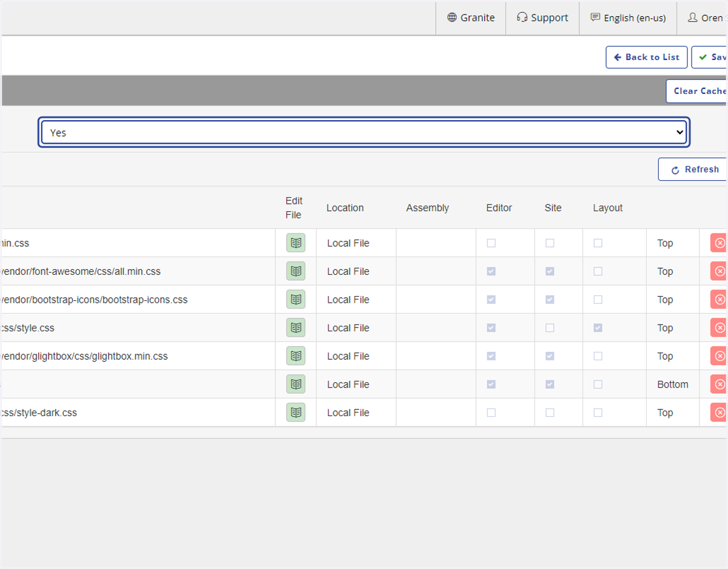Toggle Site checkbox for bootstrap-icons.css row
The height and width of the screenshot is (569, 728).
coord(550,299)
